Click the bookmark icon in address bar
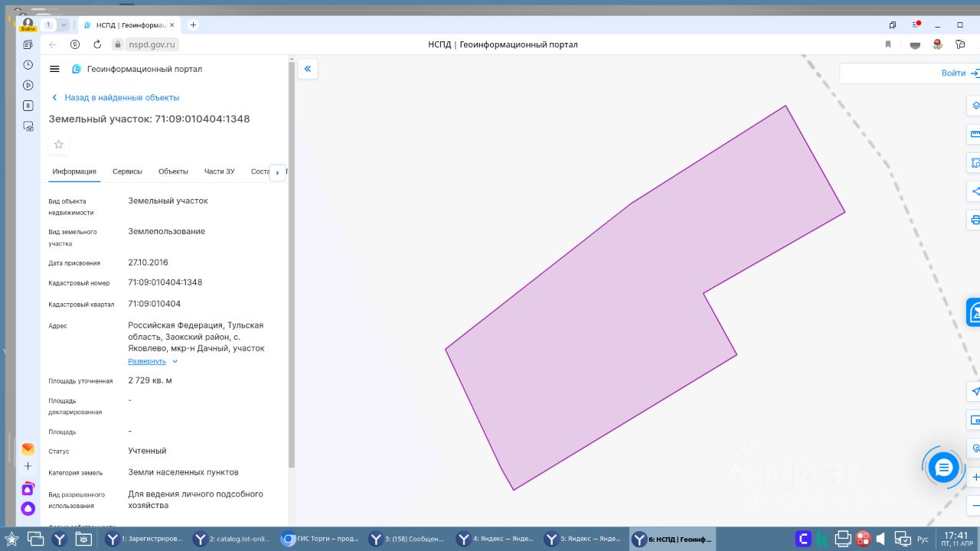This screenshot has width=980, height=551. point(888,44)
